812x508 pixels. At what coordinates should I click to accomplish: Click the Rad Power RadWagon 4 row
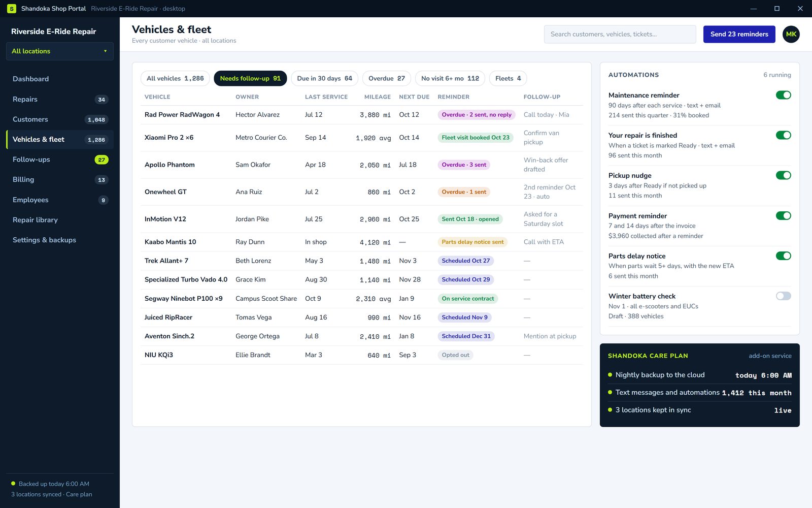pos(361,115)
